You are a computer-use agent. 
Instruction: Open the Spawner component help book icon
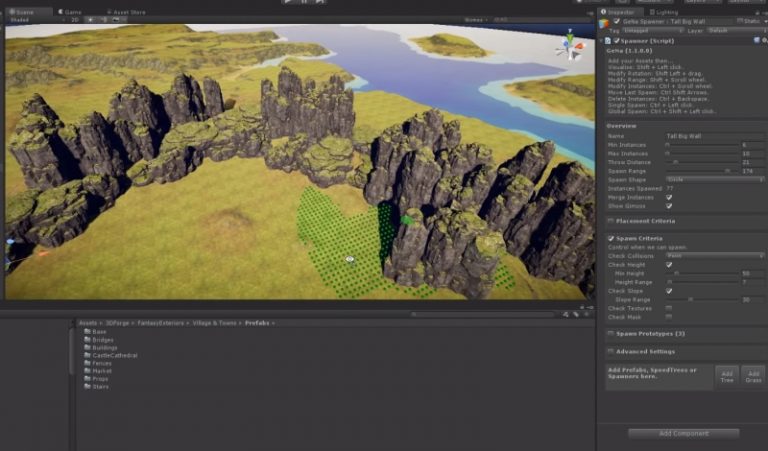[x=757, y=41]
